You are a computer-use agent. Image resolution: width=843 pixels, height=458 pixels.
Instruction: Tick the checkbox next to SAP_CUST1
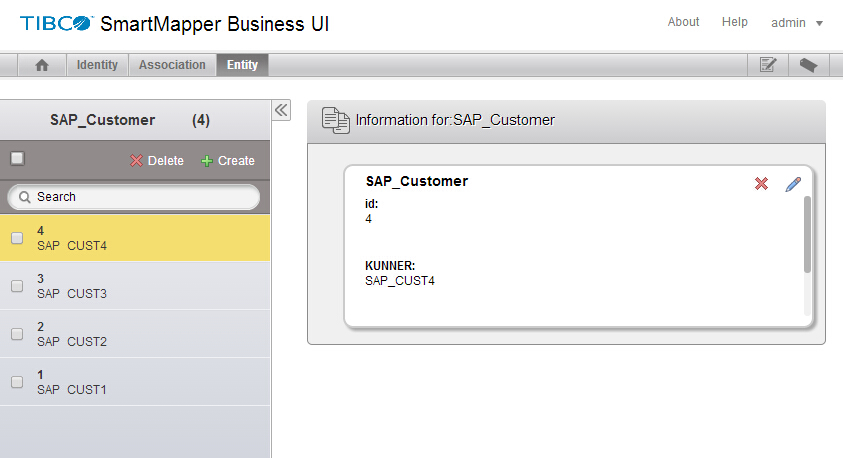point(17,382)
